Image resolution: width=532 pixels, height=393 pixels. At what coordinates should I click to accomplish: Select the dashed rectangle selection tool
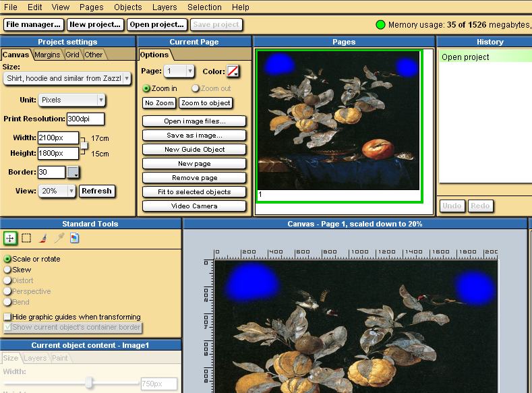pos(26,238)
